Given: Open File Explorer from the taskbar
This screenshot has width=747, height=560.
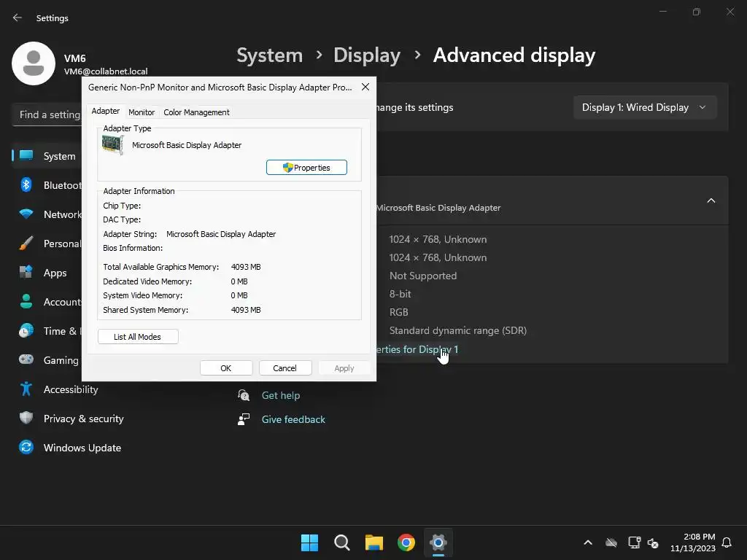Looking at the screenshot, I should click(374, 542).
